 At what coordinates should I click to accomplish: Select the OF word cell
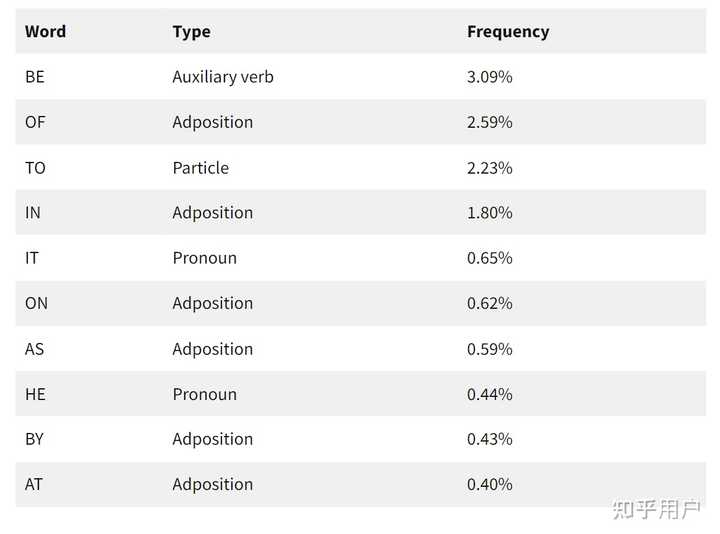pyautogui.click(x=35, y=122)
